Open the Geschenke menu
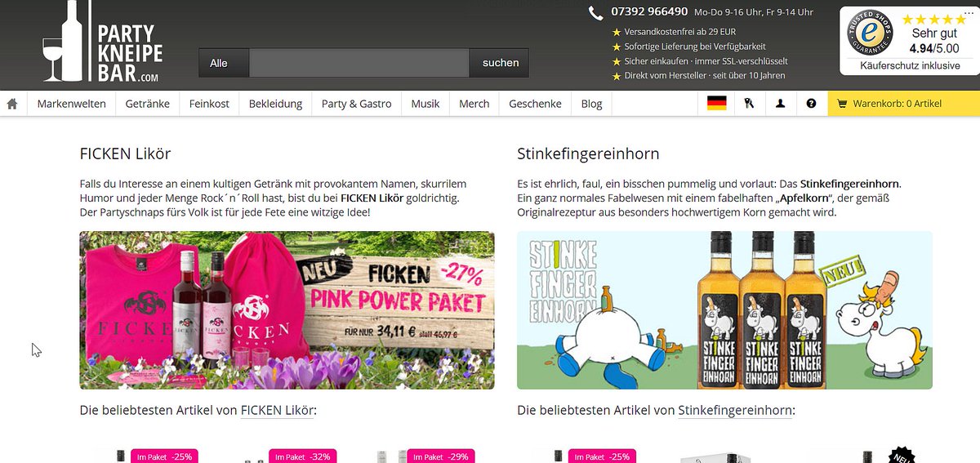 pos(535,104)
